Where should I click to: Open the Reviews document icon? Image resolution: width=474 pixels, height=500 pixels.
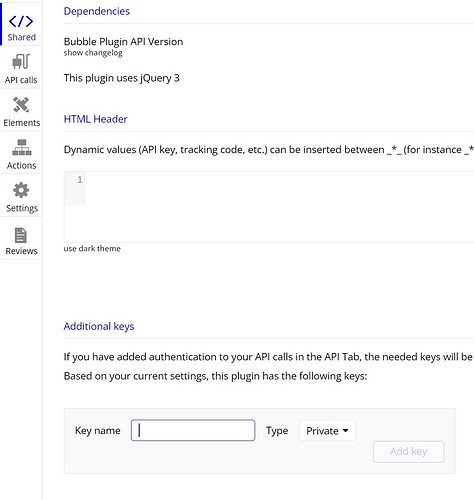click(21, 235)
